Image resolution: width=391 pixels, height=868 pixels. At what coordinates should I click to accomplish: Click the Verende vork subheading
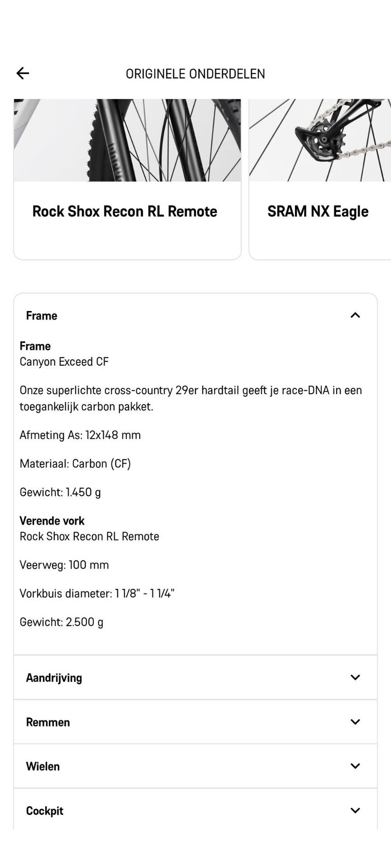tap(52, 520)
